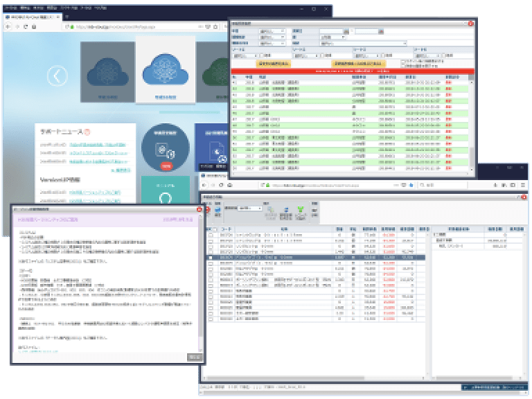This screenshot has height=399, width=532.
Task: Open the ブックマーク menu in the portal browser
Action: [x=69, y=8]
